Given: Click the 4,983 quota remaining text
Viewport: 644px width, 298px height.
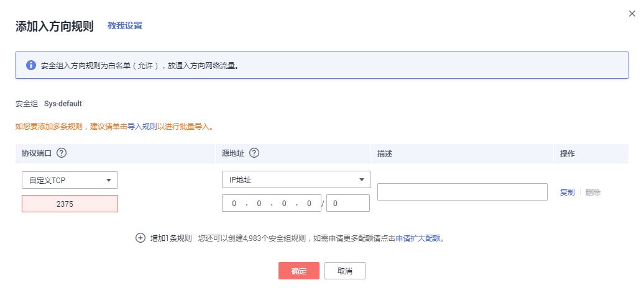Looking at the screenshot, I should [x=253, y=238].
